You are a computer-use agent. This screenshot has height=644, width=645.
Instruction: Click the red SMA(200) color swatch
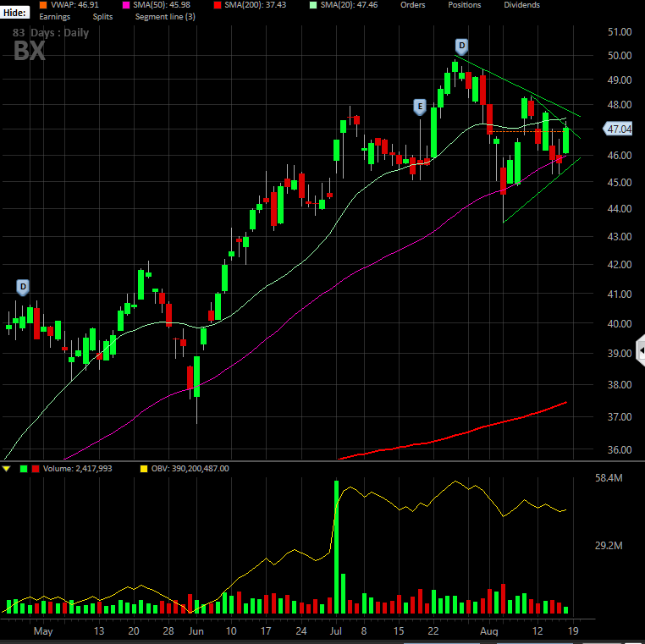click(218, 5)
